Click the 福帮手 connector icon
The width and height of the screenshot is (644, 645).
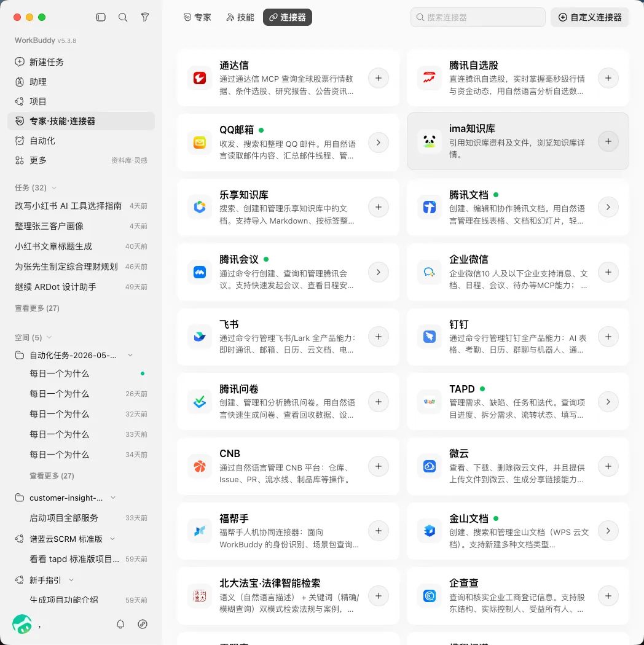200,531
